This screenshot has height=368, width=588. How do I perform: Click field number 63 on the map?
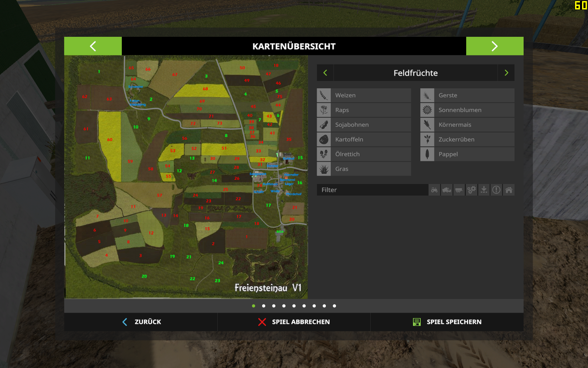tap(109, 99)
